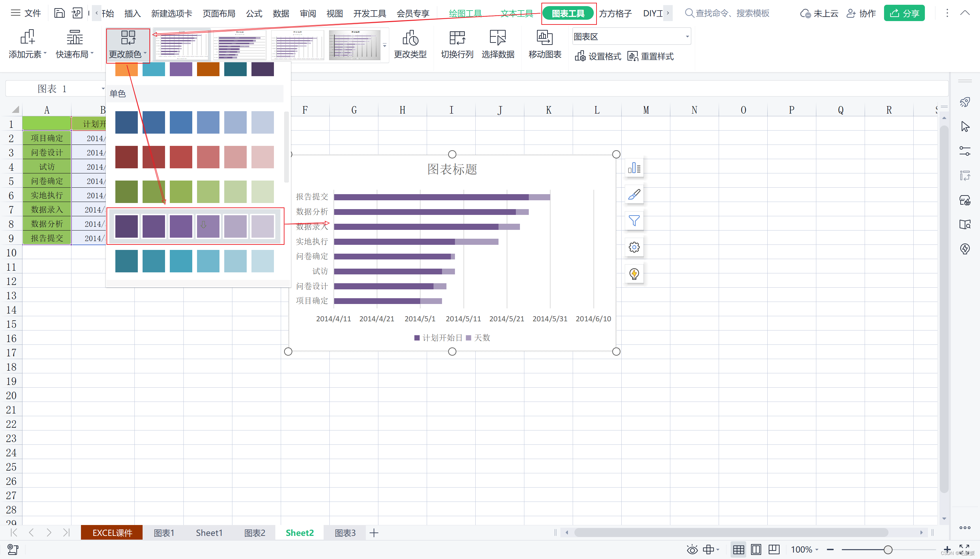Screen dimensions: 980x559
Task: Click the chart style brush icon beside the chart
Action: [634, 194]
